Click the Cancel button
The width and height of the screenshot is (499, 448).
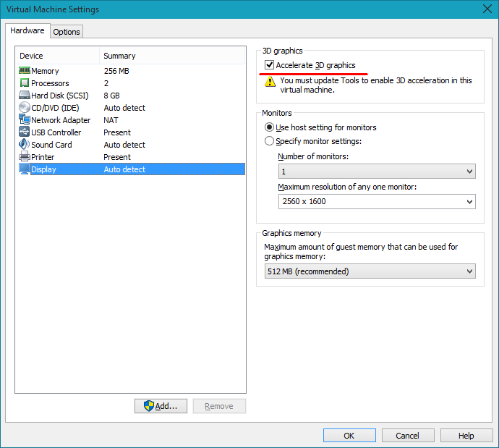coord(408,435)
